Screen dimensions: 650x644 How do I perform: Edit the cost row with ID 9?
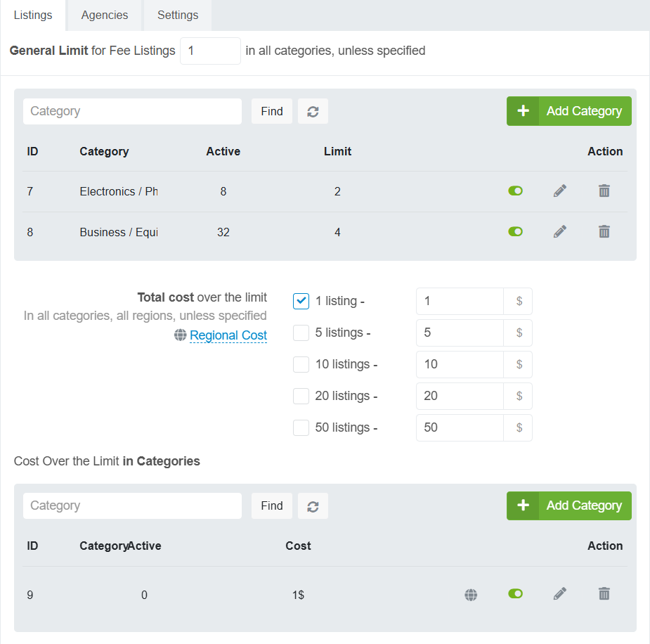(x=559, y=594)
